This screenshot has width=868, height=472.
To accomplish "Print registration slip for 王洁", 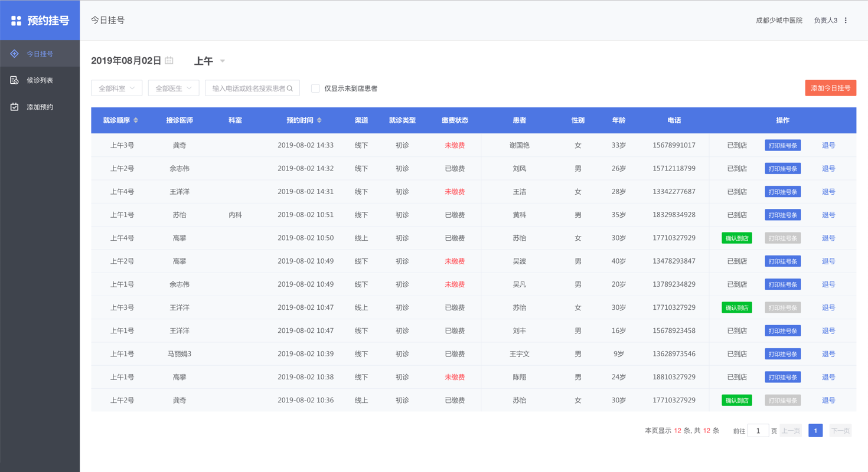I will (783, 192).
